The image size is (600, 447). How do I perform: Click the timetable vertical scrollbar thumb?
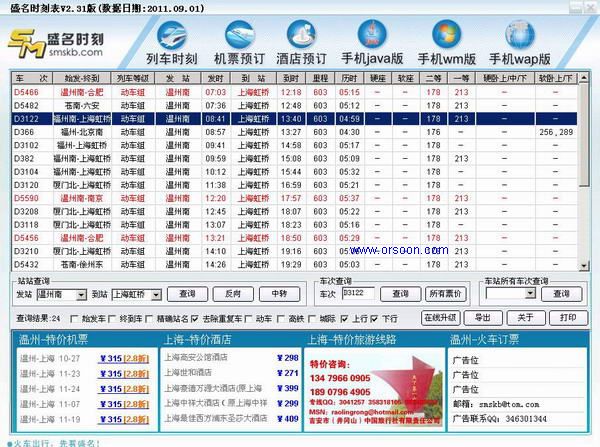(x=584, y=135)
